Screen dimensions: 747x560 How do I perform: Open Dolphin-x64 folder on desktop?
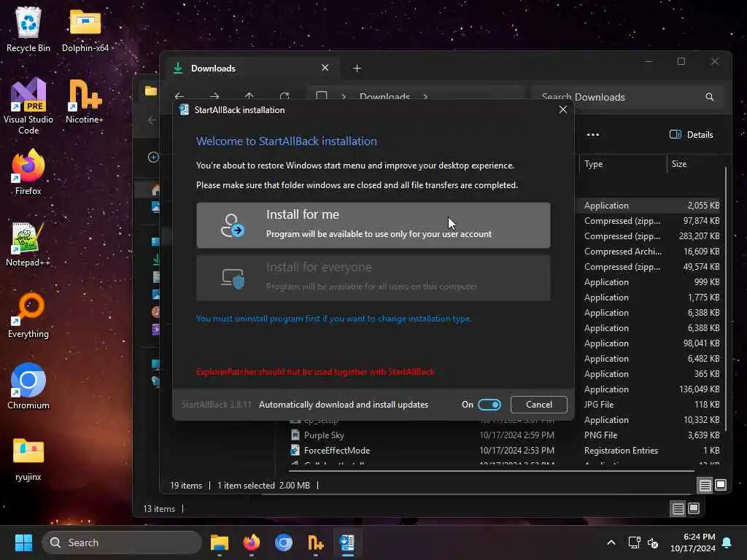point(85,29)
